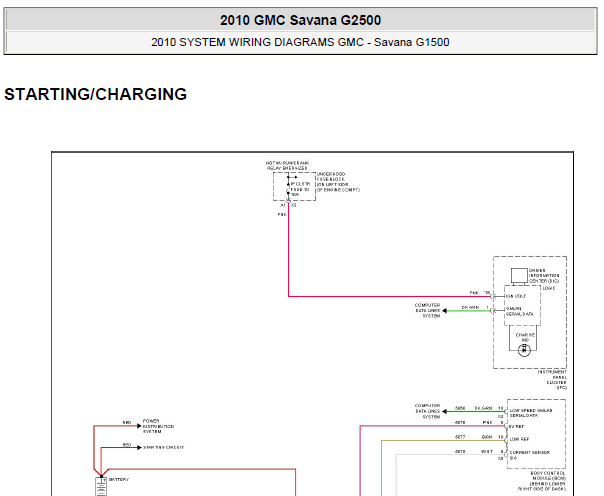The image size is (604, 496).
Task: Click the Driver Information Center square symbol
Action: [x=519, y=276]
